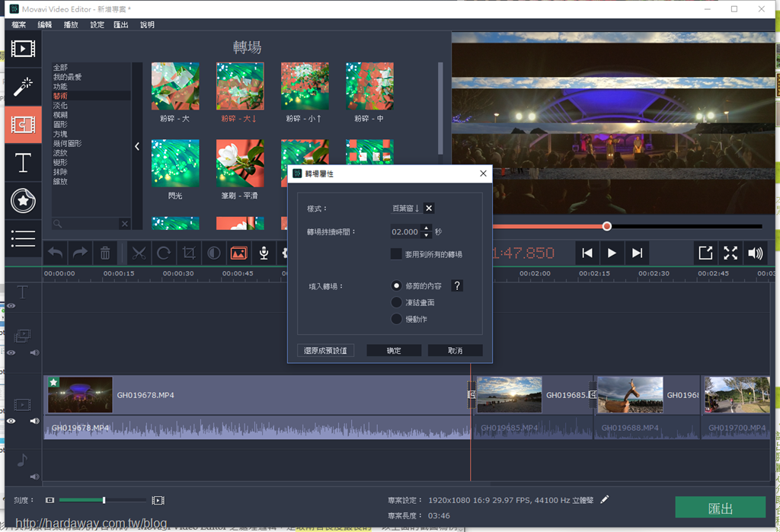Mute the overlay track speaker
This screenshot has height=532, width=780.
tap(34, 352)
